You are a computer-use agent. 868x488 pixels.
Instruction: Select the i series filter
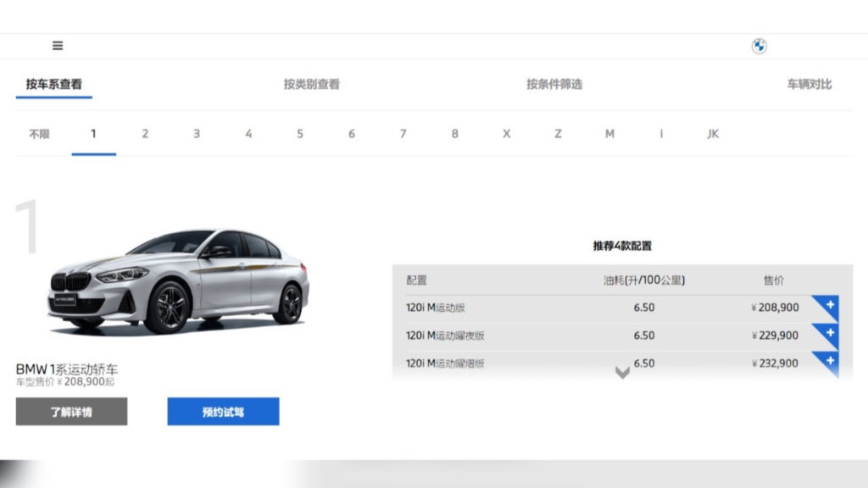point(661,134)
